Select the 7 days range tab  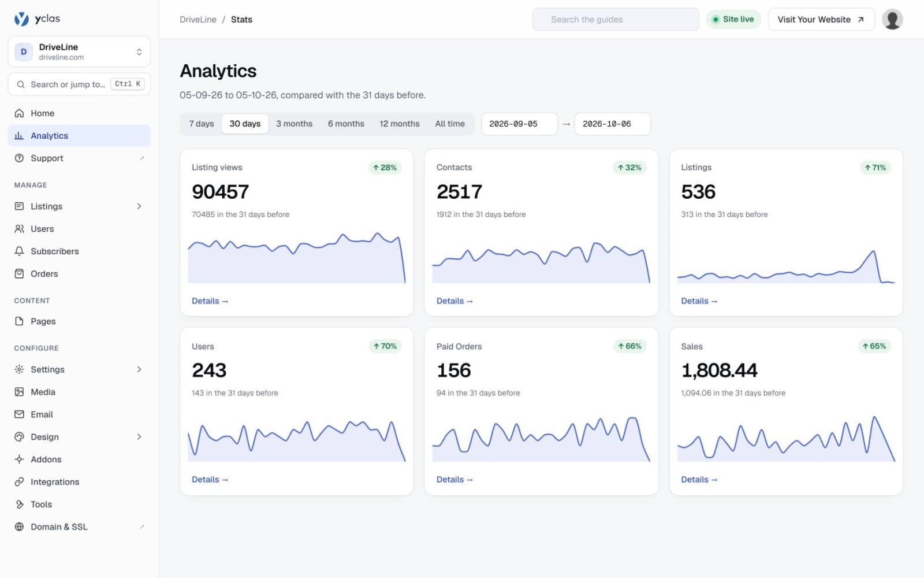point(202,124)
